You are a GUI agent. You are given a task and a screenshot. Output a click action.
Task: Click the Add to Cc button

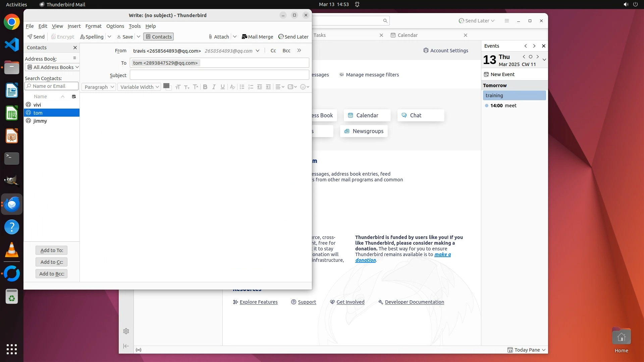(52, 262)
